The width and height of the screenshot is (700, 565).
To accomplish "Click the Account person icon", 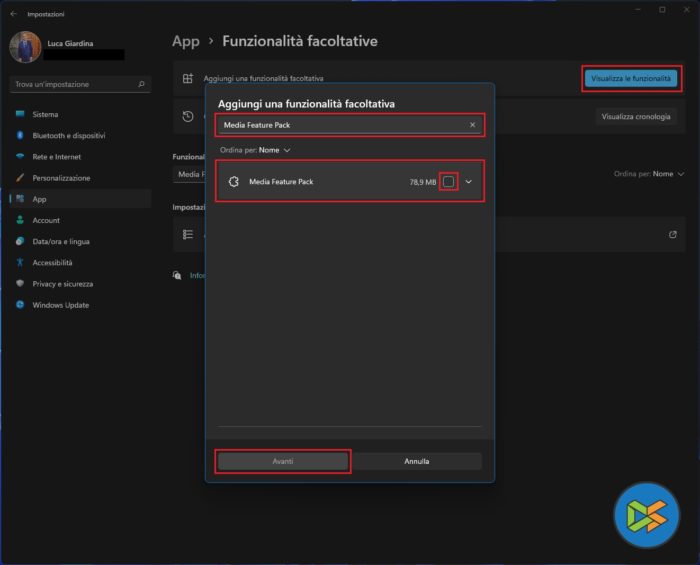I will tap(20, 220).
